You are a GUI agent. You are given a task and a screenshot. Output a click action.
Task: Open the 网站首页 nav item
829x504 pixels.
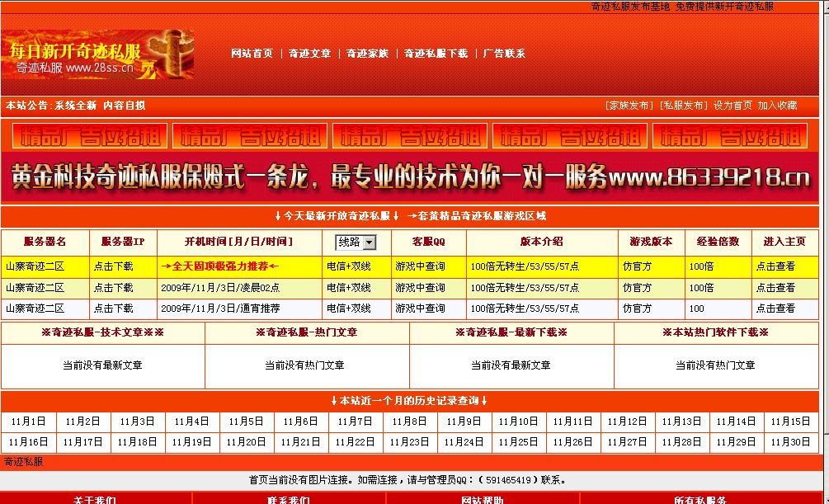[x=252, y=54]
